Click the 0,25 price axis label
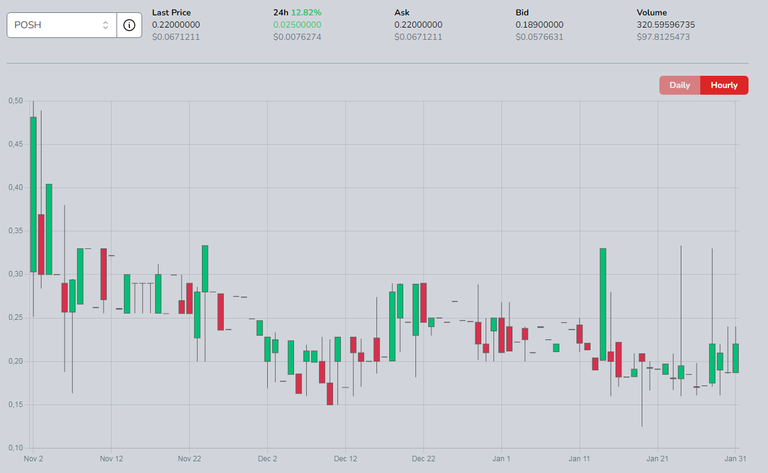This screenshot has height=473, width=768. 16,318
